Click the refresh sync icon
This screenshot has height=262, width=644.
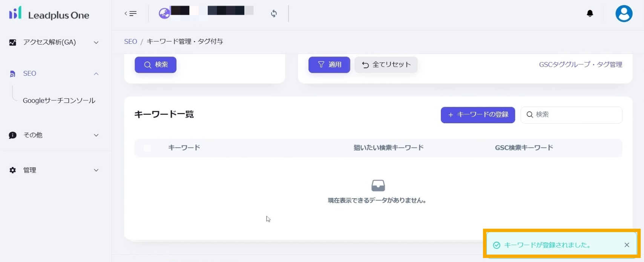click(x=274, y=14)
